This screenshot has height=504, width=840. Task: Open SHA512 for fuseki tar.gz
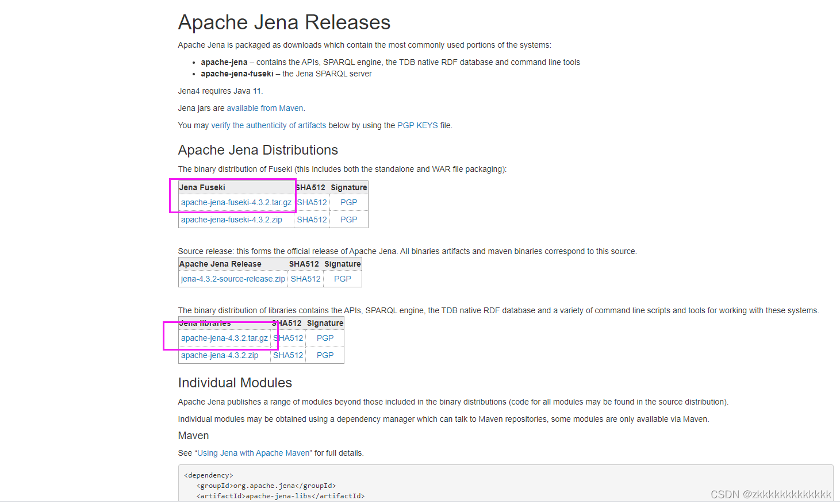pyautogui.click(x=312, y=202)
